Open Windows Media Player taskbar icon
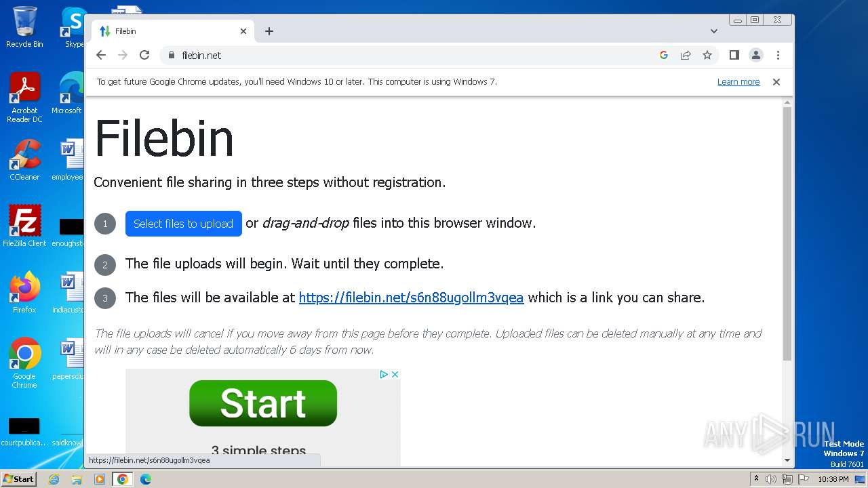868x488 pixels. pos(100,479)
